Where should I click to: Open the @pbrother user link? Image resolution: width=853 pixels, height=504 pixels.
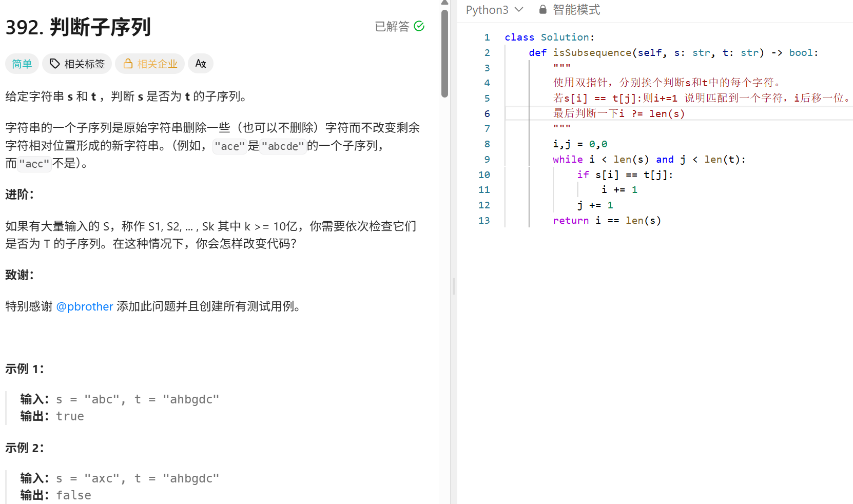click(85, 306)
